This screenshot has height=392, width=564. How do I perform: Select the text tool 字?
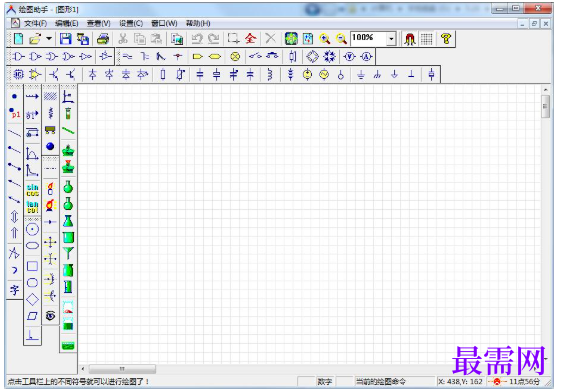click(14, 290)
